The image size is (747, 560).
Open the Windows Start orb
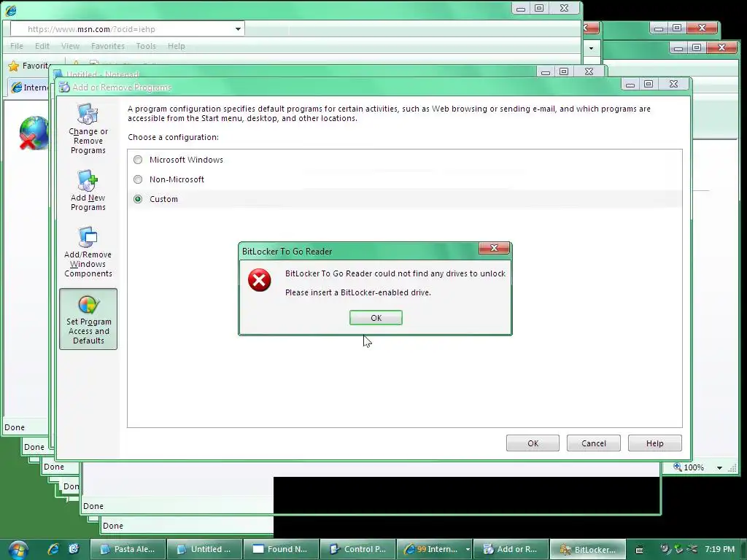(18, 550)
